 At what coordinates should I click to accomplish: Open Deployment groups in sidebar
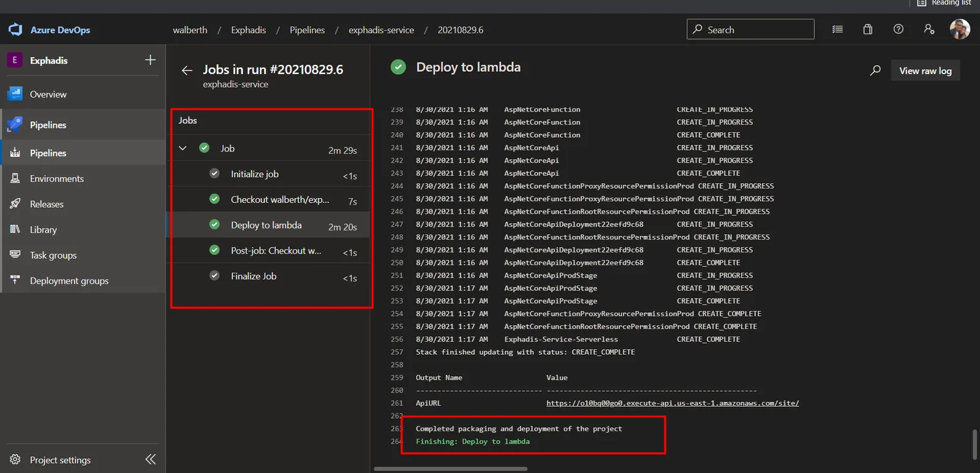tap(83, 281)
